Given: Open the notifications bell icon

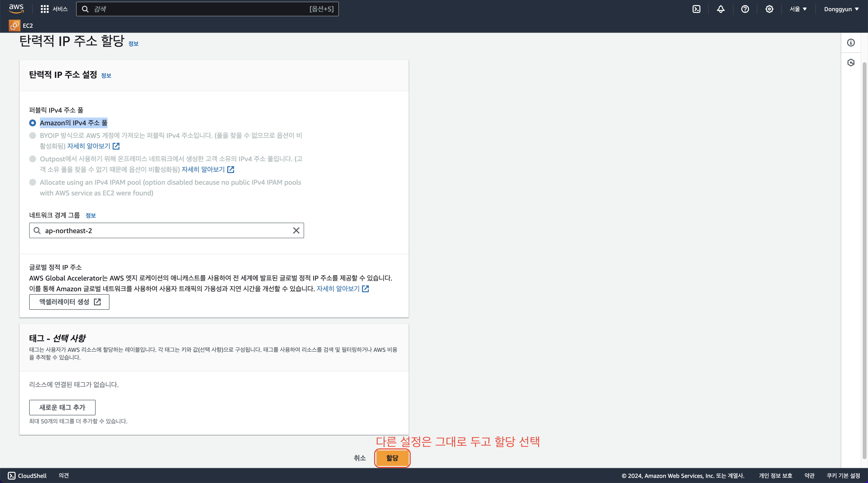Looking at the screenshot, I should point(720,9).
